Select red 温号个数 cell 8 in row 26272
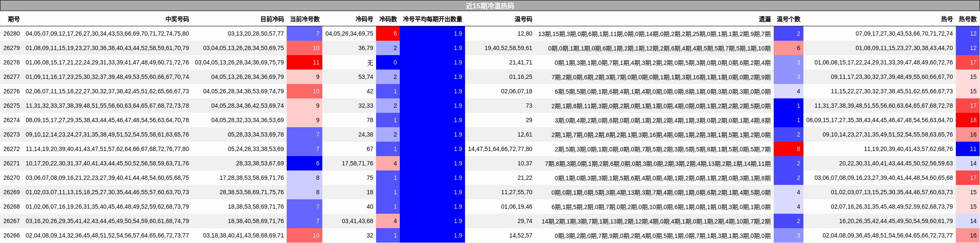The width and height of the screenshot is (980, 243). coord(789,149)
